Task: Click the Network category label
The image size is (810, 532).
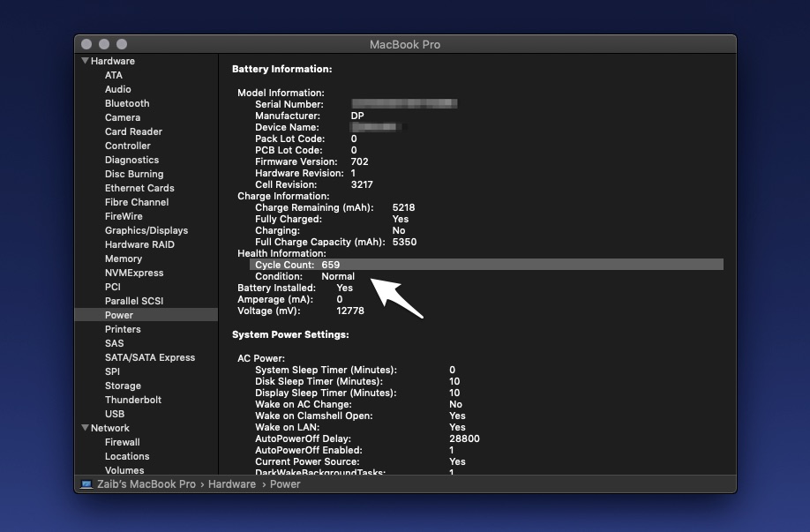Action: coord(110,428)
